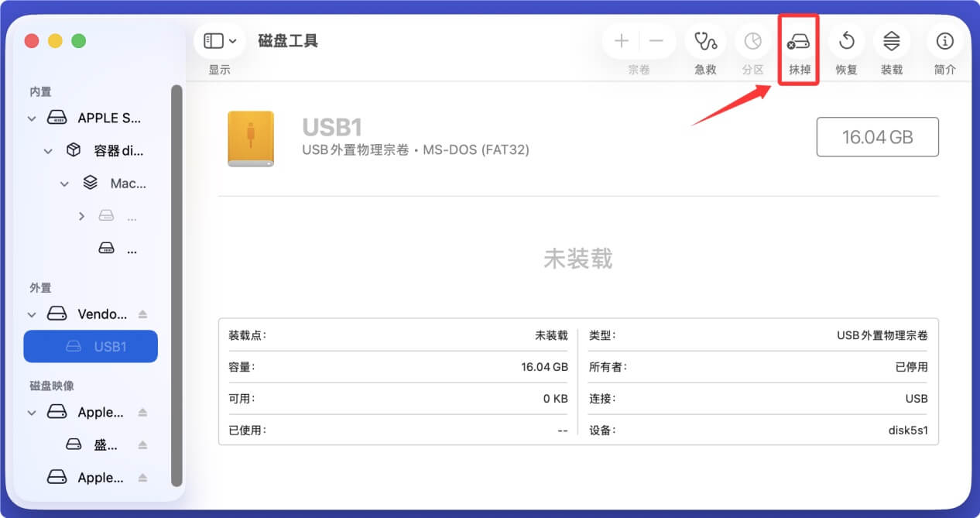Open the 显示 sidebar view dropdown
This screenshot has width=980, height=518.
(219, 40)
